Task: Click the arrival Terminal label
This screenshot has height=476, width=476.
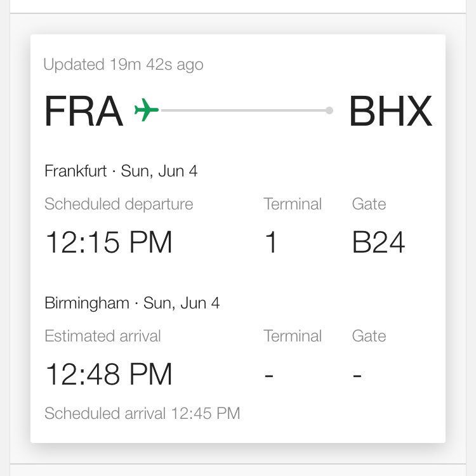Action: (293, 336)
